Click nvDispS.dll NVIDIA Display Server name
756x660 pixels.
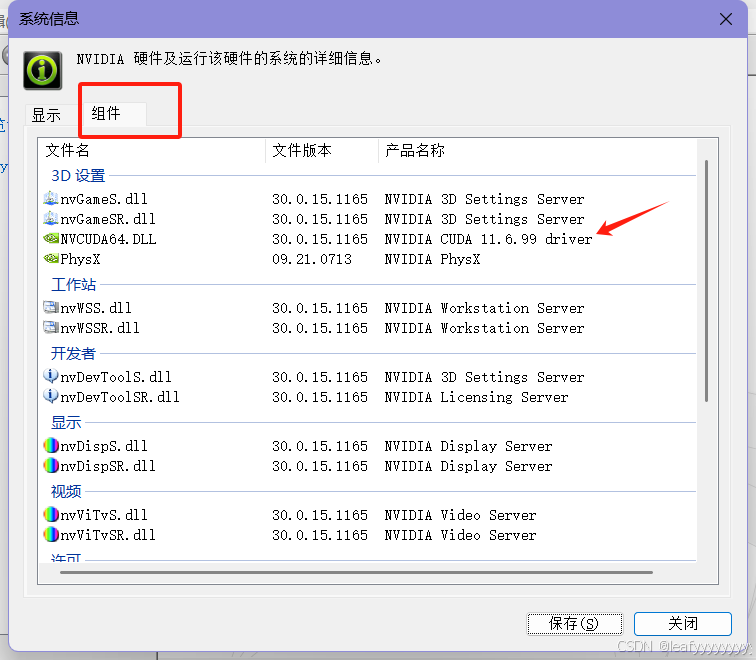[468, 446]
